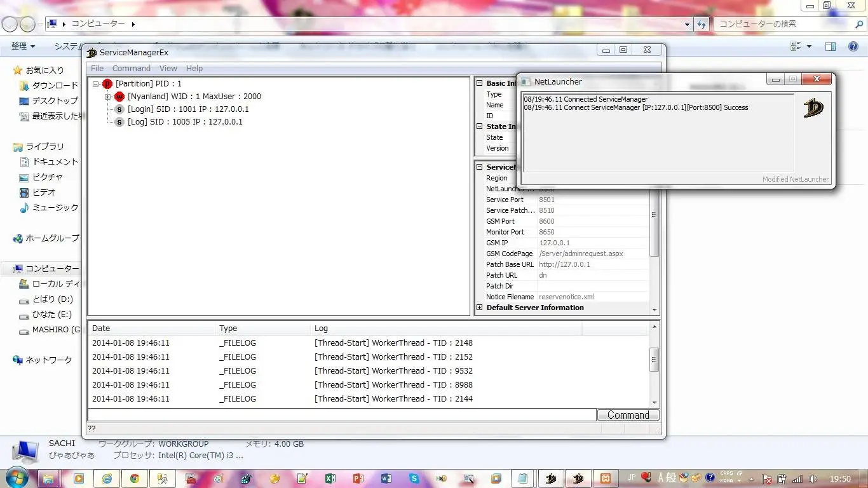Collapse the Partition tree node
Image resolution: width=868 pixels, height=488 pixels.
[x=95, y=84]
